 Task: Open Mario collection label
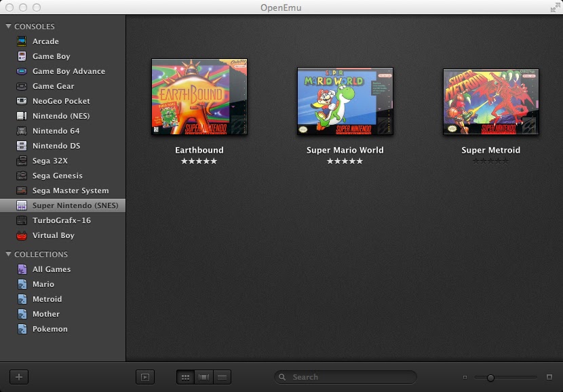point(43,284)
